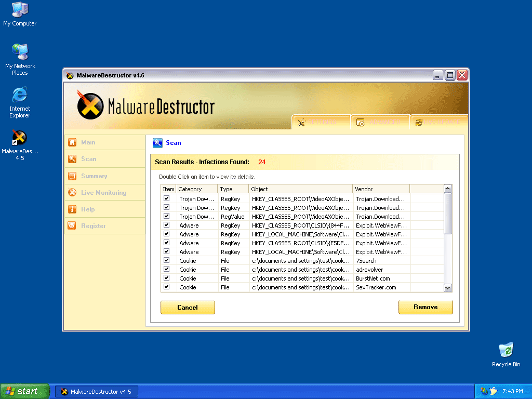Screen dimensions: 532x399
Task: Sort results by the Category column header
Action: [196, 189]
